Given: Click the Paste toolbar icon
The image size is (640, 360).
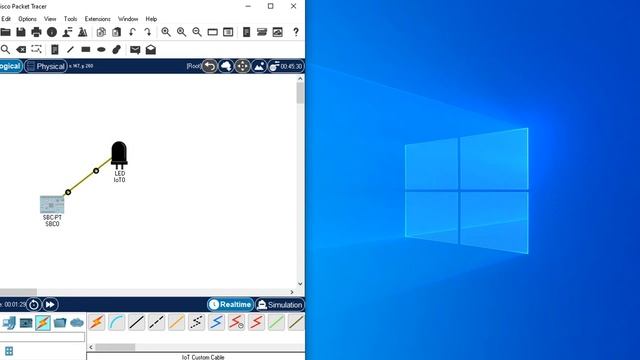Looking at the screenshot, I should 117,32.
